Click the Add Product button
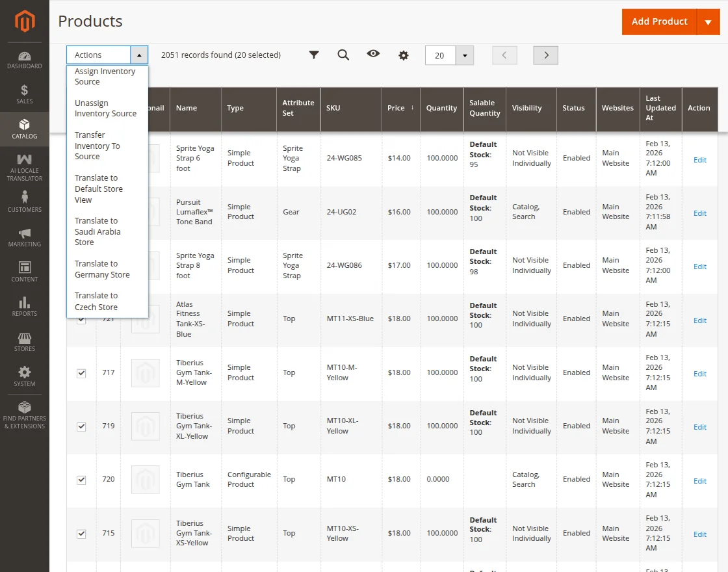This screenshot has height=572, width=728. (x=659, y=21)
